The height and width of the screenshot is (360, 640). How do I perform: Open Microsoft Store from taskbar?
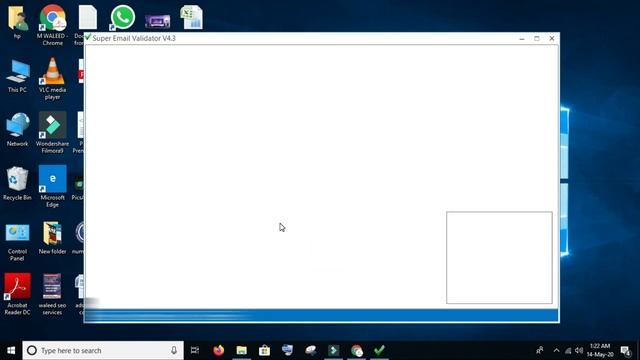click(x=264, y=350)
